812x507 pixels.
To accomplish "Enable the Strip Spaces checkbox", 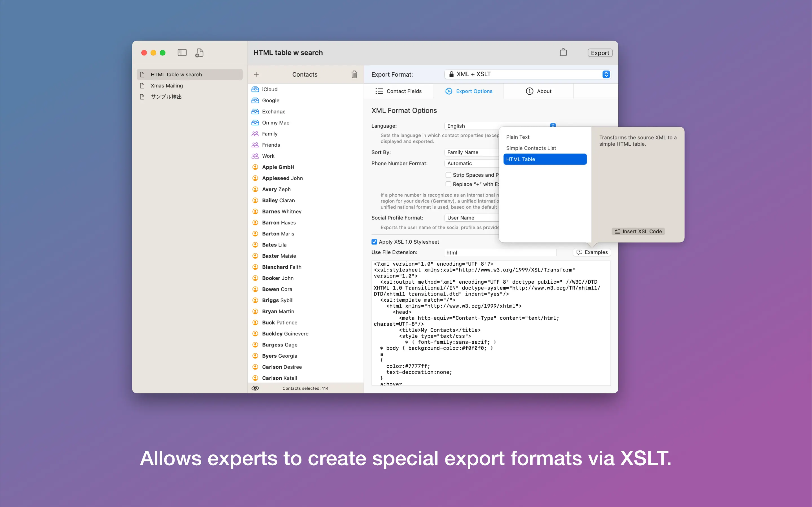I will tap(448, 175).
